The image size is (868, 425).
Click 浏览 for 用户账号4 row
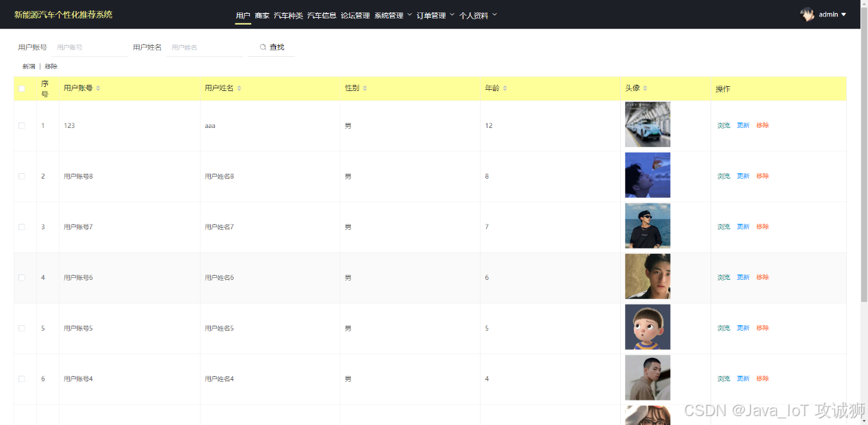click(x=724, y=378)
